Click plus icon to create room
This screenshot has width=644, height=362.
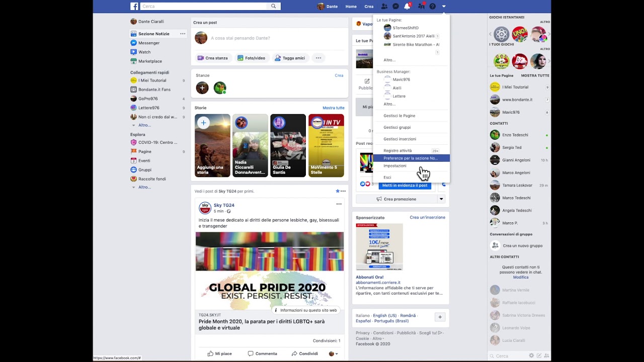point(202,87)
